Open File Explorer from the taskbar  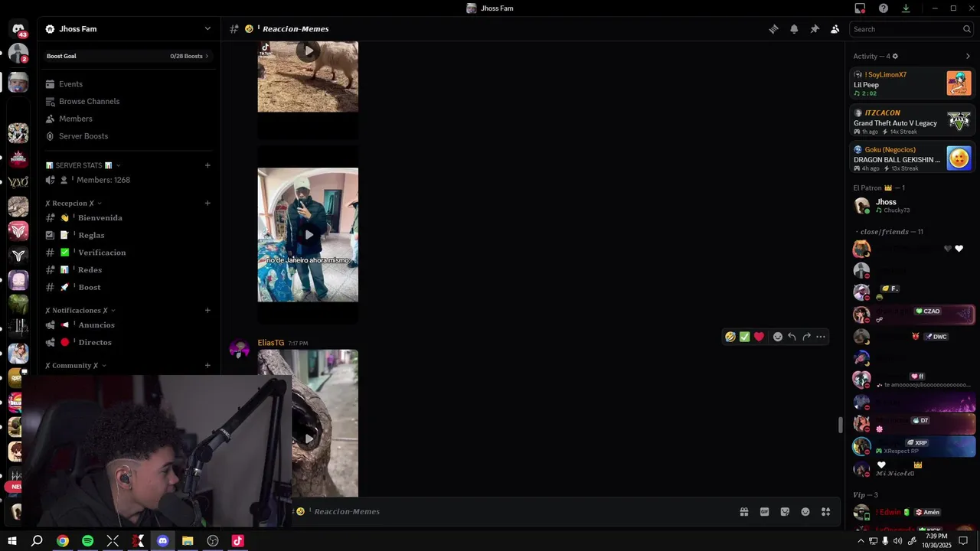(x=188, y=541)
